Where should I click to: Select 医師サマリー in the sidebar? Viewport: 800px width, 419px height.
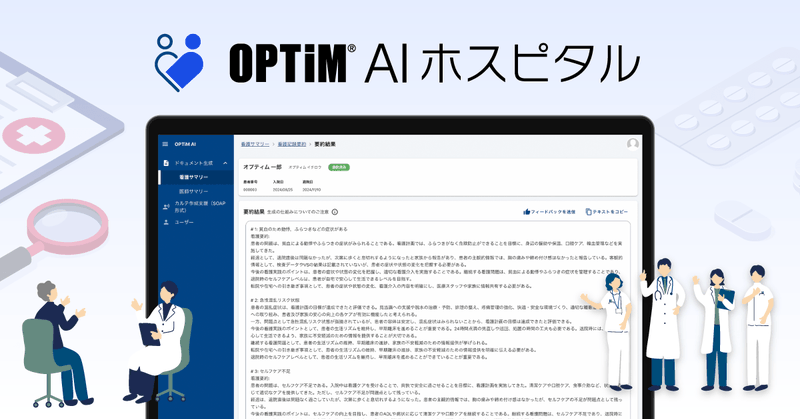(193, 191)
